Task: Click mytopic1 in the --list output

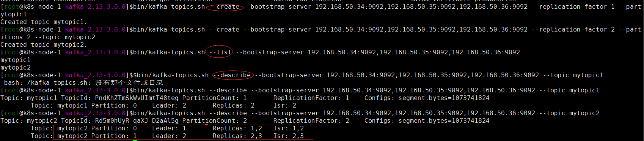Action: point(16,60)
